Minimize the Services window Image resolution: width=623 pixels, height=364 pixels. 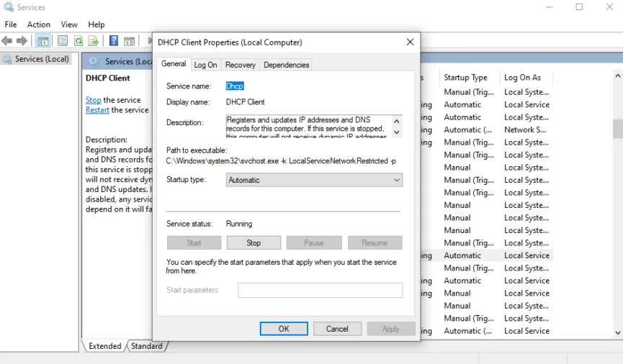[x=550, y=7]
